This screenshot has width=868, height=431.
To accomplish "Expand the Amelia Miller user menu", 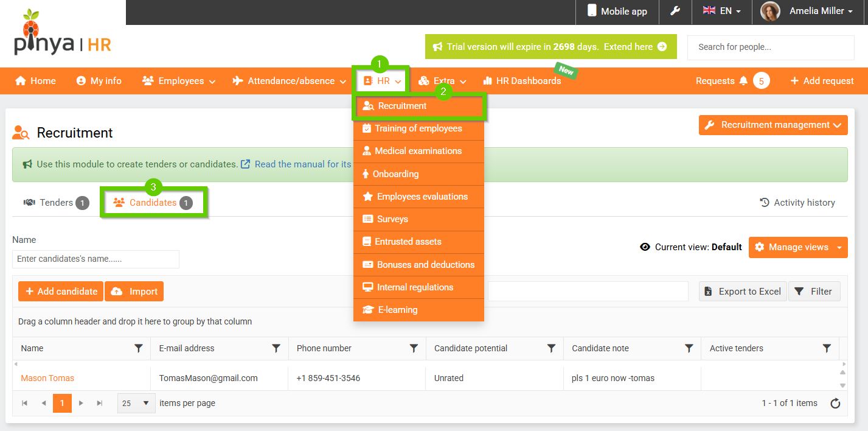I will point(821,11).
